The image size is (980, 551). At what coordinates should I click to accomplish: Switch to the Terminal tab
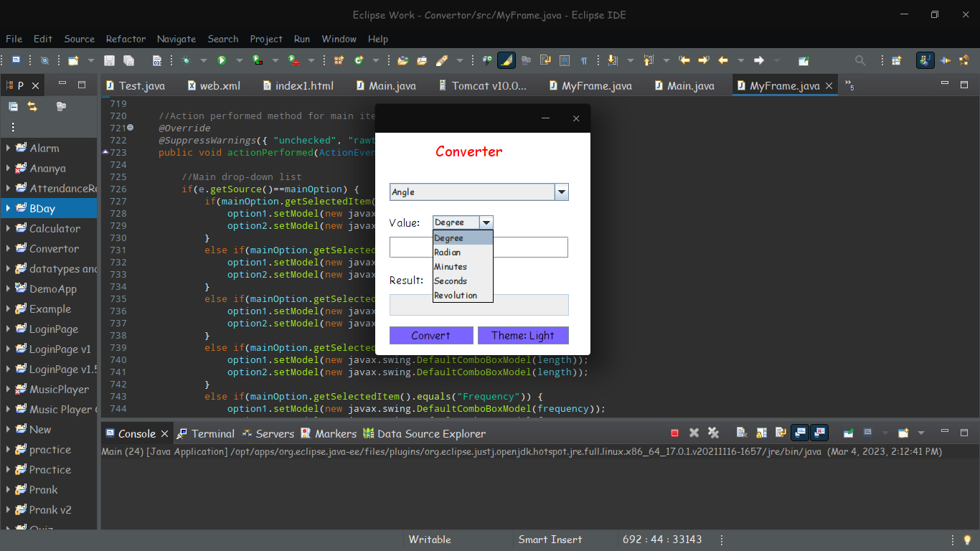point(212,433)
